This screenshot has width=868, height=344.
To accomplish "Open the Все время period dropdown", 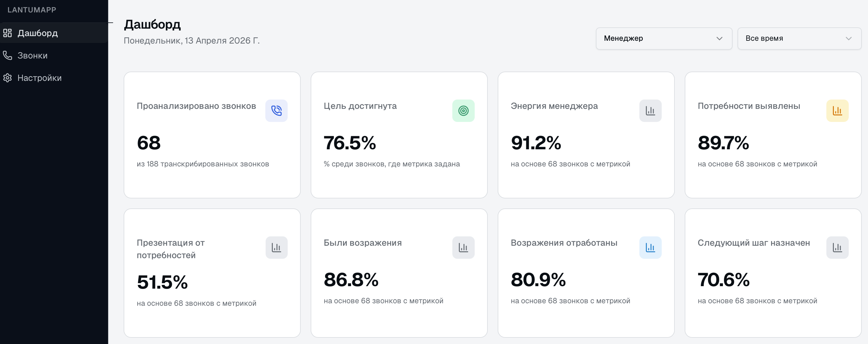I will click(799, 38).
